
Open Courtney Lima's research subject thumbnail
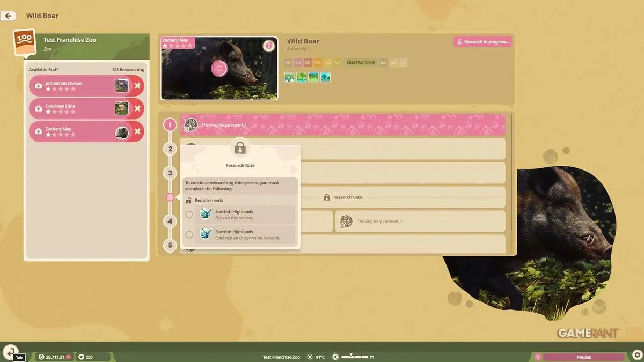122,108
